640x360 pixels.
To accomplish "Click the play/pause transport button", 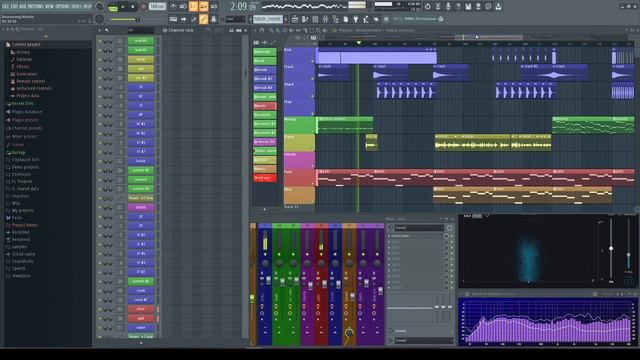I will [x=123, y=7].
